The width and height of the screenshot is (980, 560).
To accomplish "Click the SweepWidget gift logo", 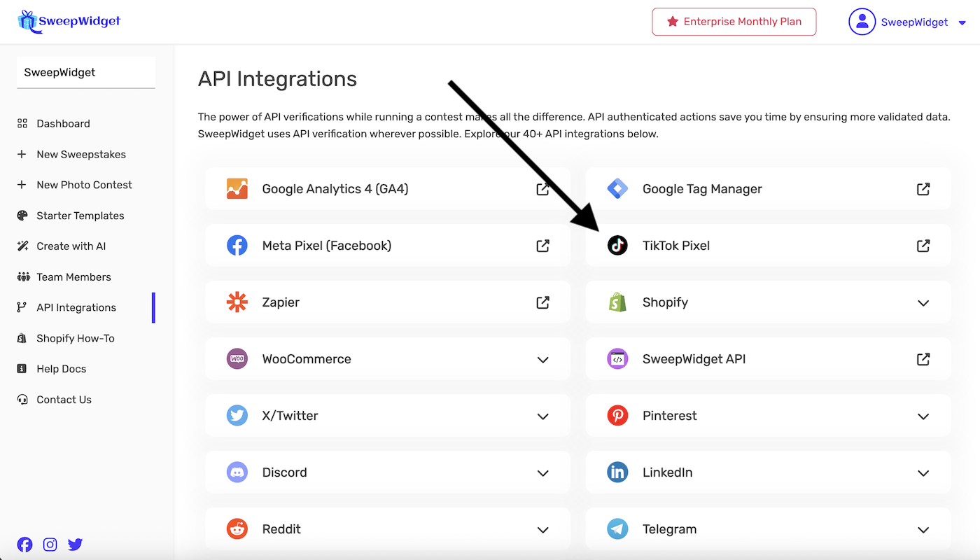I will point(27,21).
